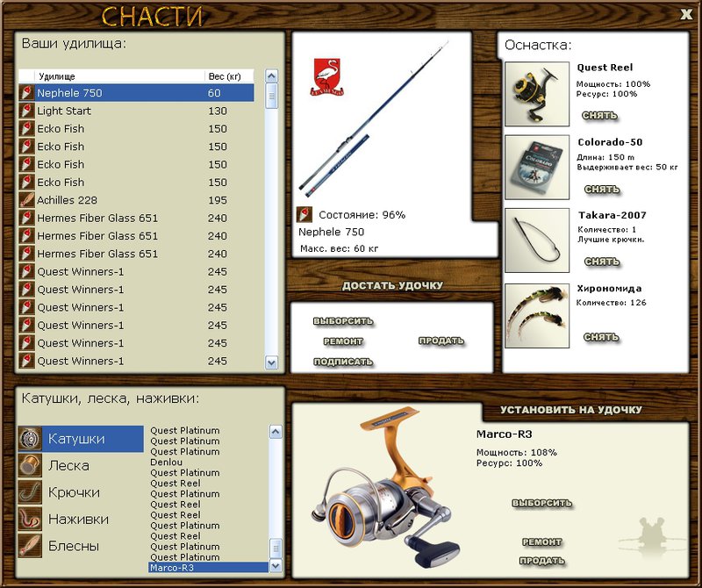The width and height of the screenshot is (702, 588).
Task: Click the Удилище column header
Action: click(119, 76)
